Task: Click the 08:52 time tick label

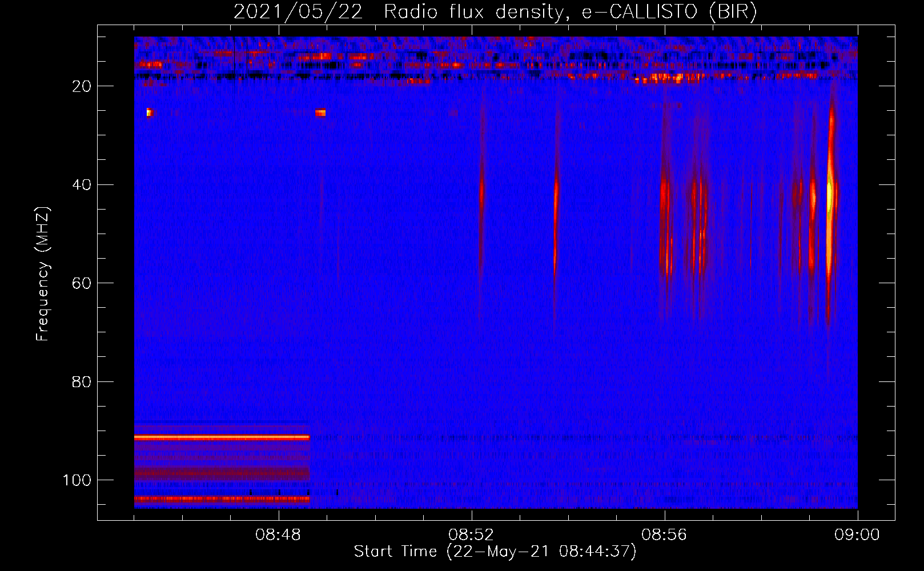Action: tap(471, 535)
